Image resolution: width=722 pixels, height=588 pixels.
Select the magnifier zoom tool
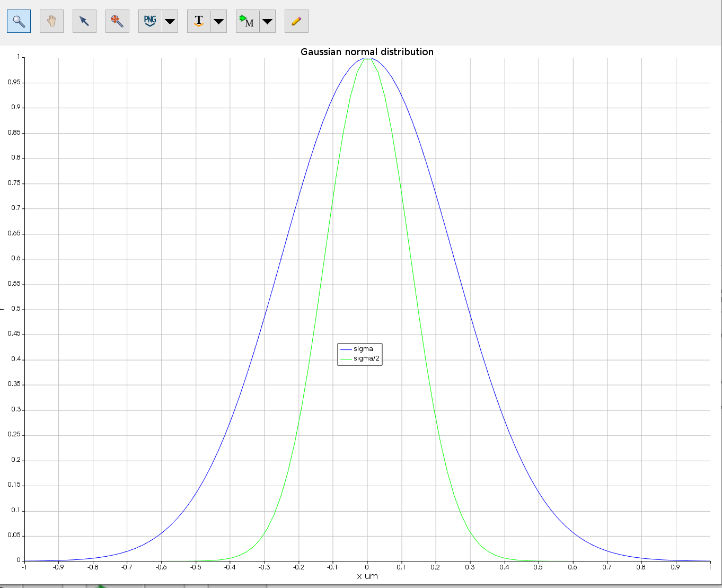(19, 21)
